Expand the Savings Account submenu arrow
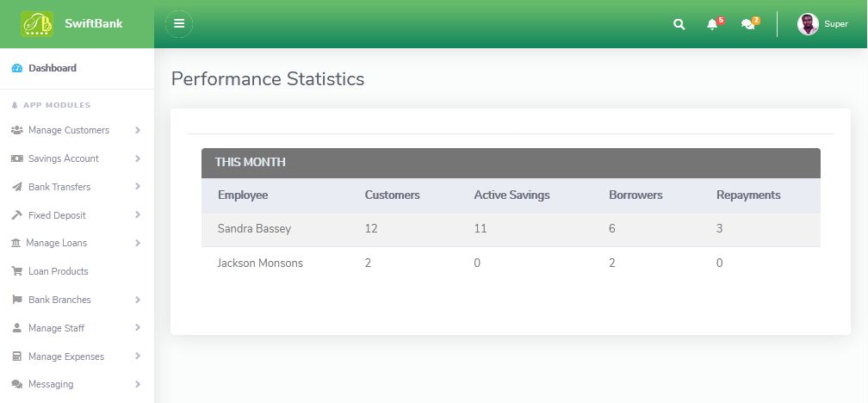Screen dimensions: 868x403 [x=138, y=158]
